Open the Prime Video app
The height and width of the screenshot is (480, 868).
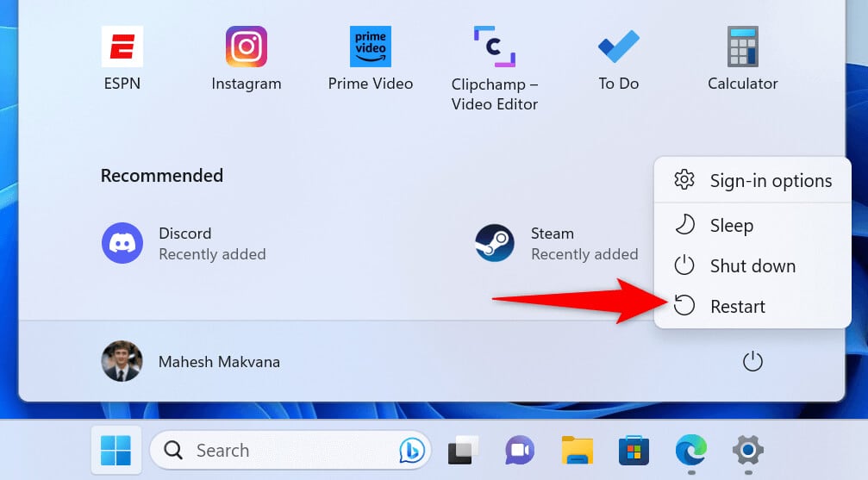tap(371, 47)
